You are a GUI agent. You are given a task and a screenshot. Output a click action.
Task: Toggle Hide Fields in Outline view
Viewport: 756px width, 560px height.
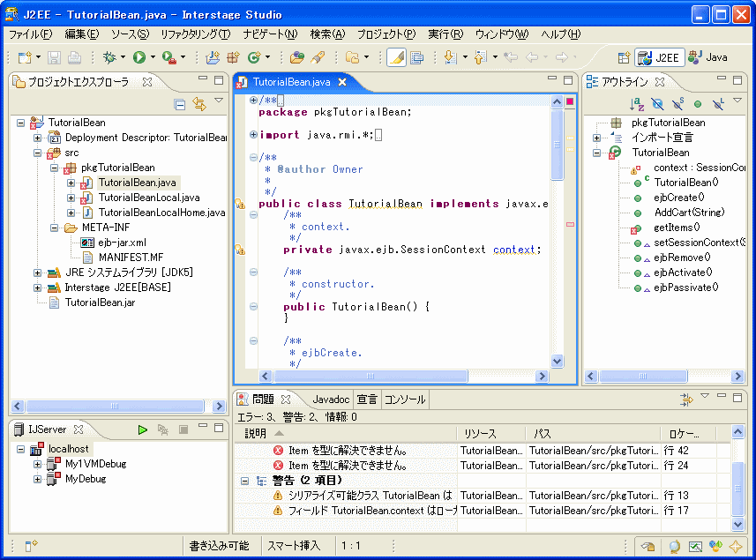pyautogui.click(x=657, y=103)
